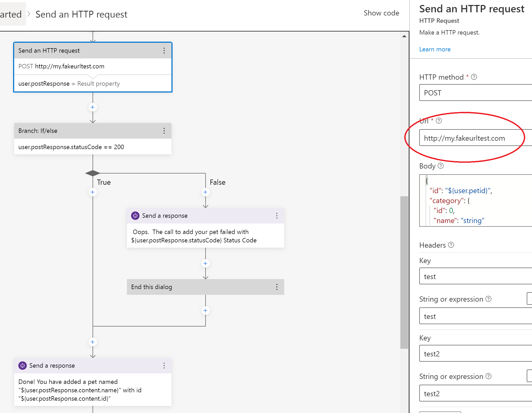Open options menu of the End this dialog node
The image size is (532, 413).
[277, 287]
